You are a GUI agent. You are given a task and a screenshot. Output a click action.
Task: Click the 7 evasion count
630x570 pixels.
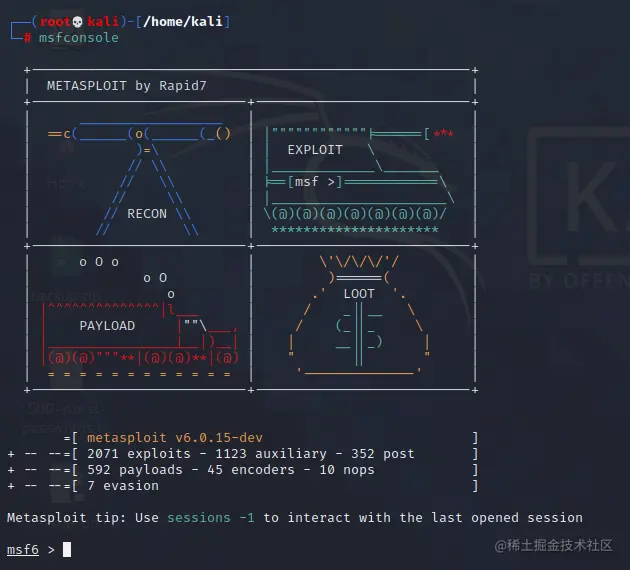pyautogui.click(x=123, y=486)
